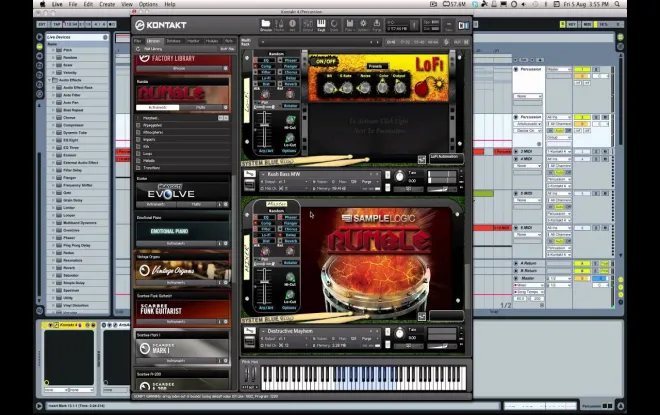The height and width of the screenshot is (415, 660).
Task: Click the Live browser Devices icon
Action: pyautogui.click(x=40, y=46)
